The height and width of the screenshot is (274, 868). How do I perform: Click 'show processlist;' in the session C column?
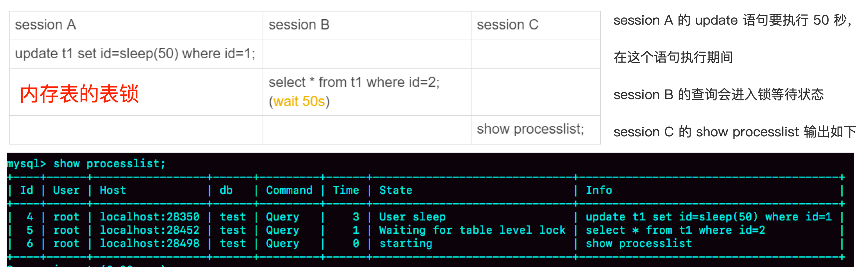[x=530, y=129]
